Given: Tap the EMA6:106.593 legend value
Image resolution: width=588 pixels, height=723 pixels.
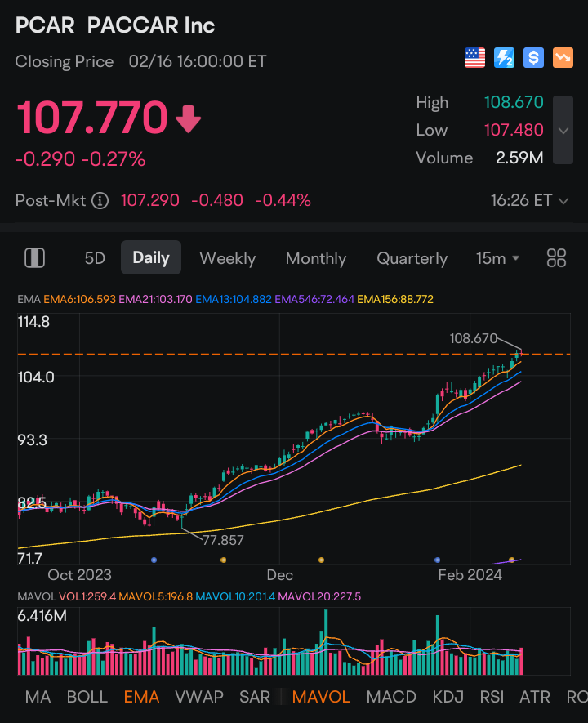Looking at the screenshot, I should pyautogui.click(x=80, y=299).
